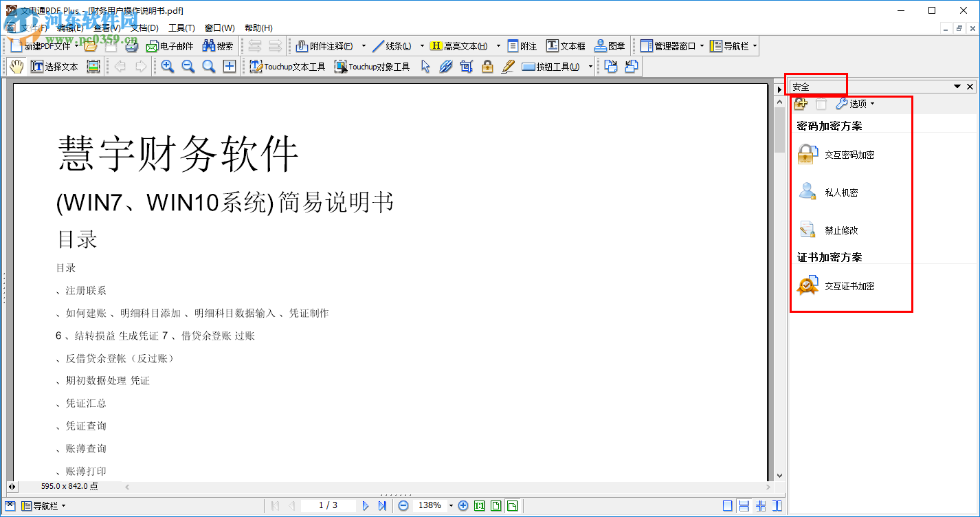Start a 搜索 document search
980x517 pixels.
pyautogui.click(x=217, y=45)
